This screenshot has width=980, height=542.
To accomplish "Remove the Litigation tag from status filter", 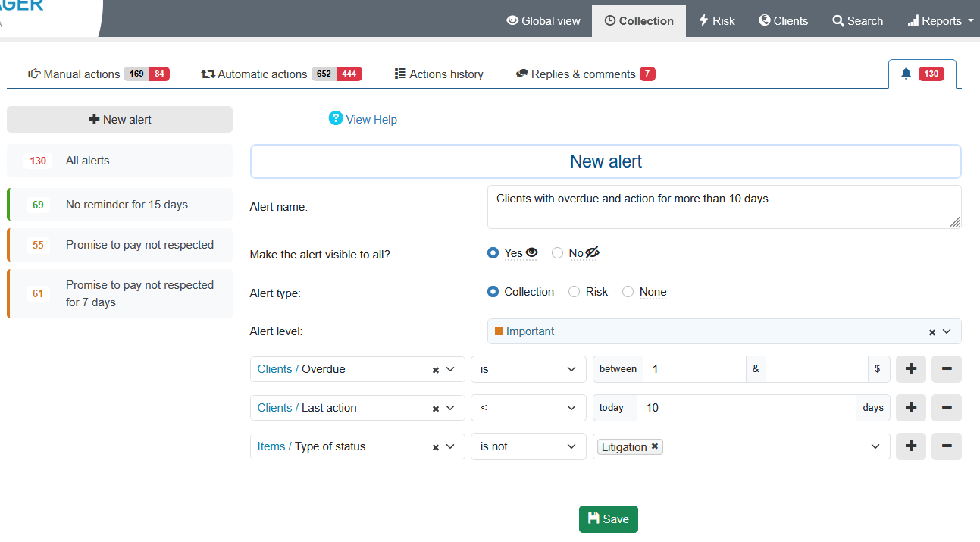I will tap(655, 446).
